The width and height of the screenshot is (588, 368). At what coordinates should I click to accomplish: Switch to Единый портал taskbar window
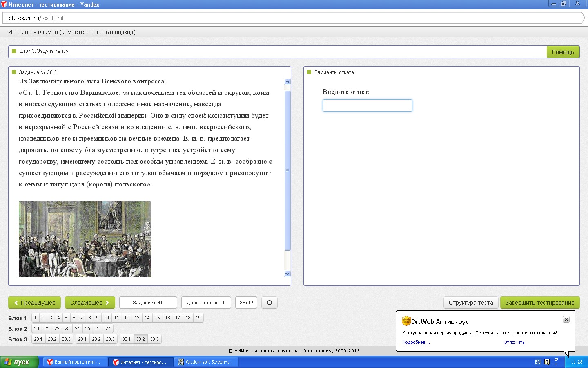(76, 362)
